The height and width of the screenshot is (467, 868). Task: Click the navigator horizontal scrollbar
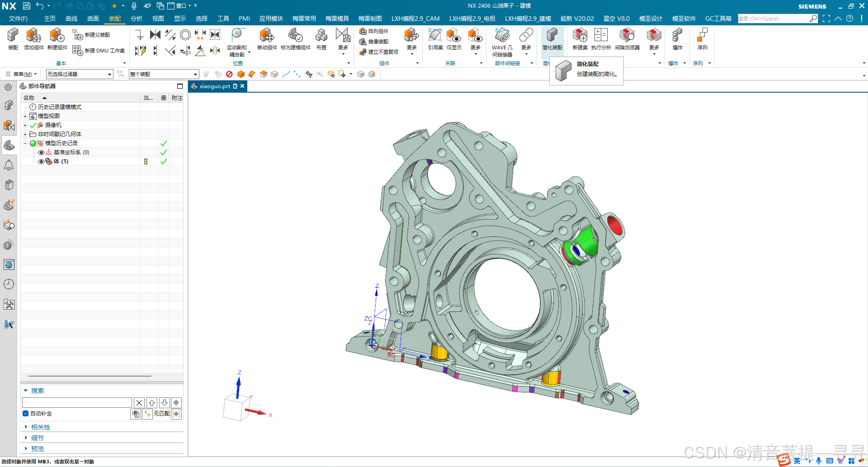(90, 376)
